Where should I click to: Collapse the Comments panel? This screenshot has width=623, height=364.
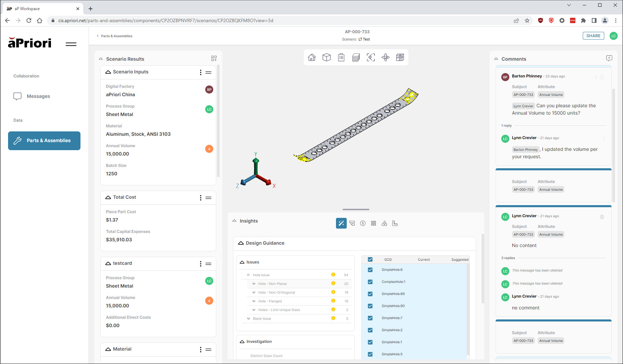[x=496, y=59]
